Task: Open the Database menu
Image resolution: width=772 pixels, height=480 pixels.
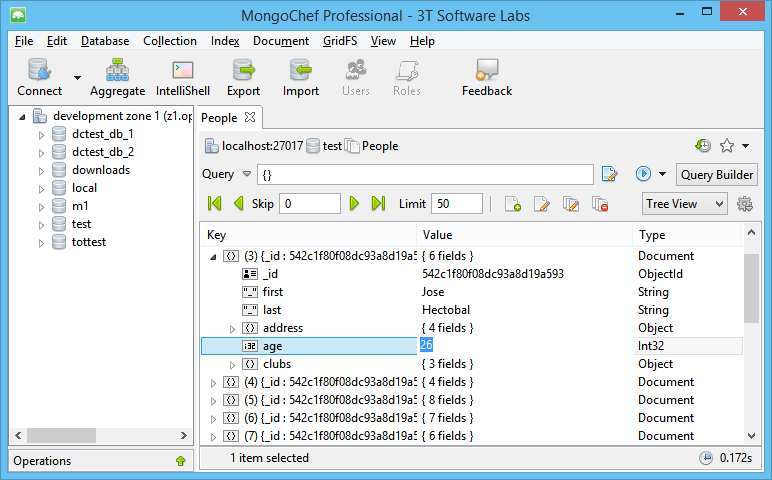Action: point(105,41)
